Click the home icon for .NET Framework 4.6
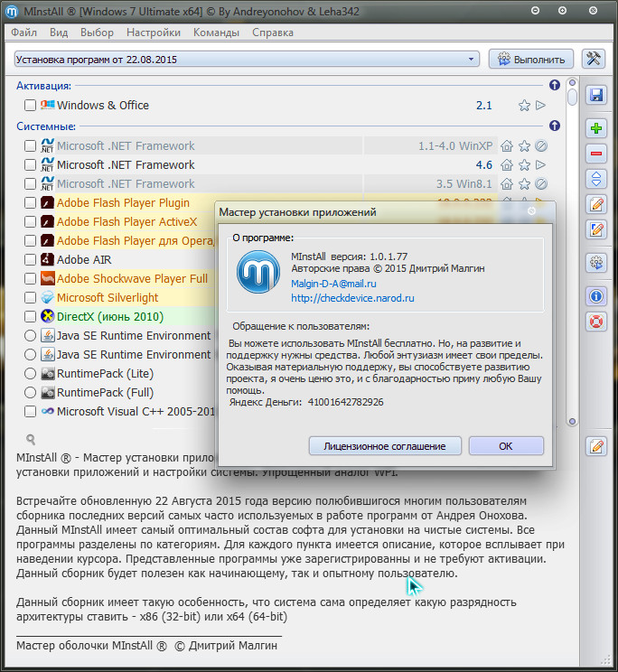618x672 pixels. pos(508,165)
